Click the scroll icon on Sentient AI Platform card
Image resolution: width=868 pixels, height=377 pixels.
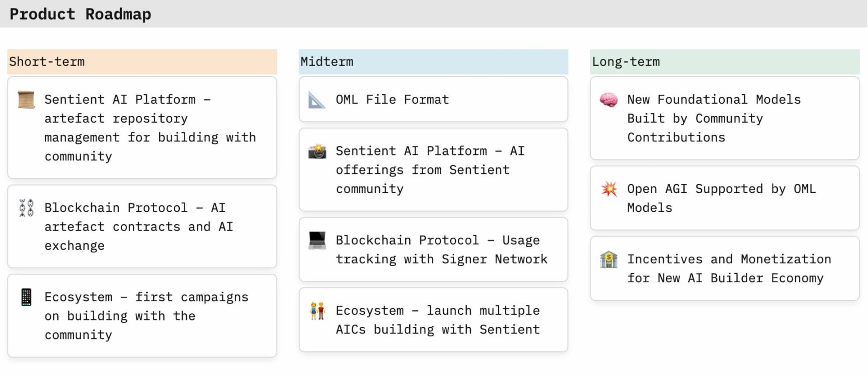pyautogui.click(x=26, y=99)
